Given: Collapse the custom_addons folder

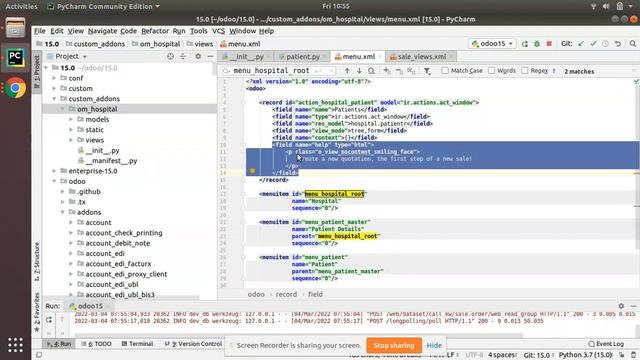Looking at the screenshot, I should (54, 99).
